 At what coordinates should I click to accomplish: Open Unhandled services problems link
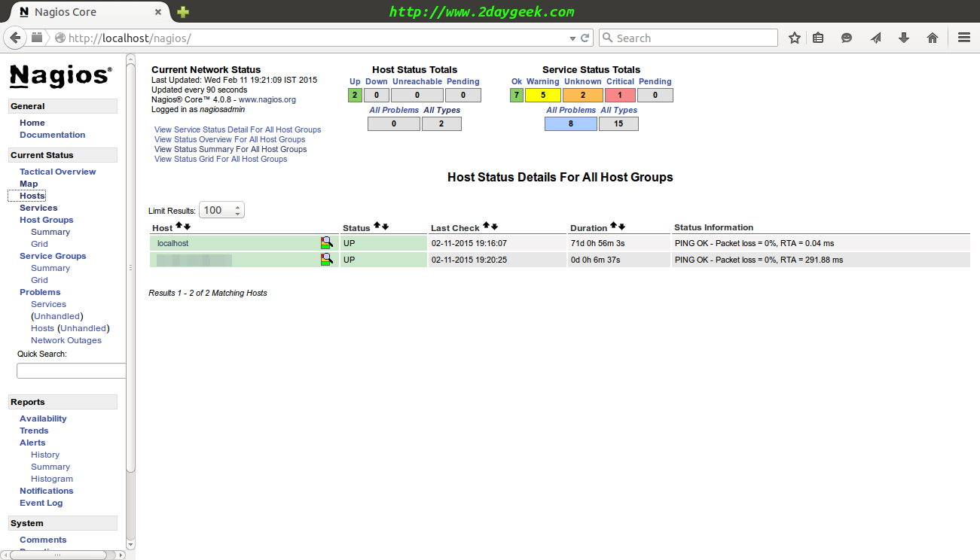[x=57, y=316]
